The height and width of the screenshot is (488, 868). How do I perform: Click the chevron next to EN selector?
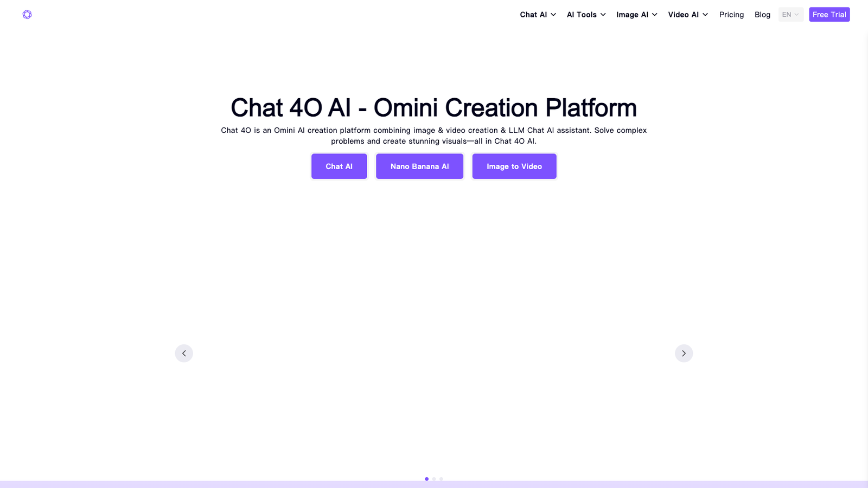coord(797,15)
